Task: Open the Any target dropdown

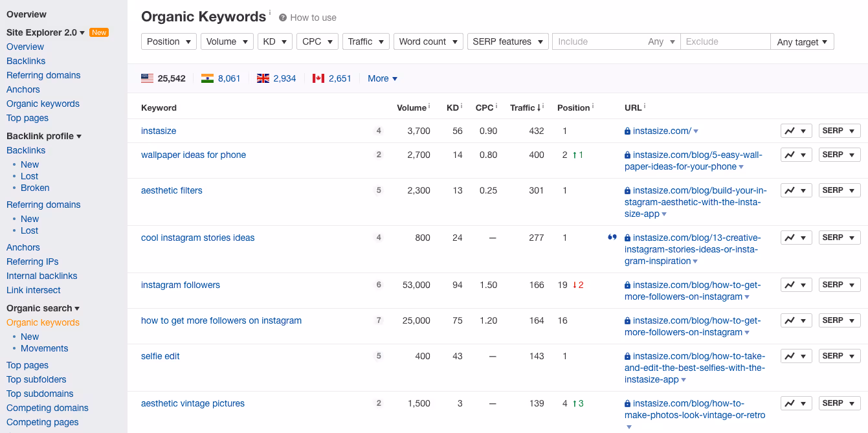Action: coord(802,42)
